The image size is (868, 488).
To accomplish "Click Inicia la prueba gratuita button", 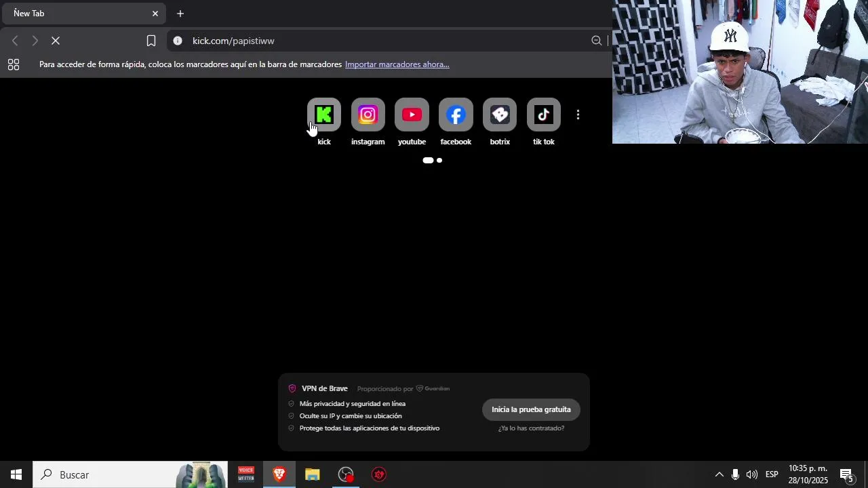I will pyautogui.click(x=531, y=409).
